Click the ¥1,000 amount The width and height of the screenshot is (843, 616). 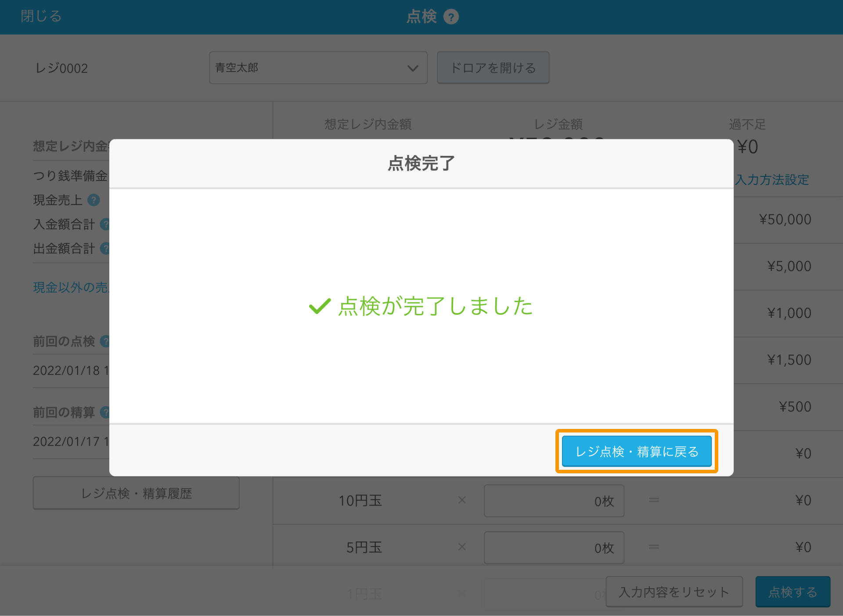click(x=789, y=313)
